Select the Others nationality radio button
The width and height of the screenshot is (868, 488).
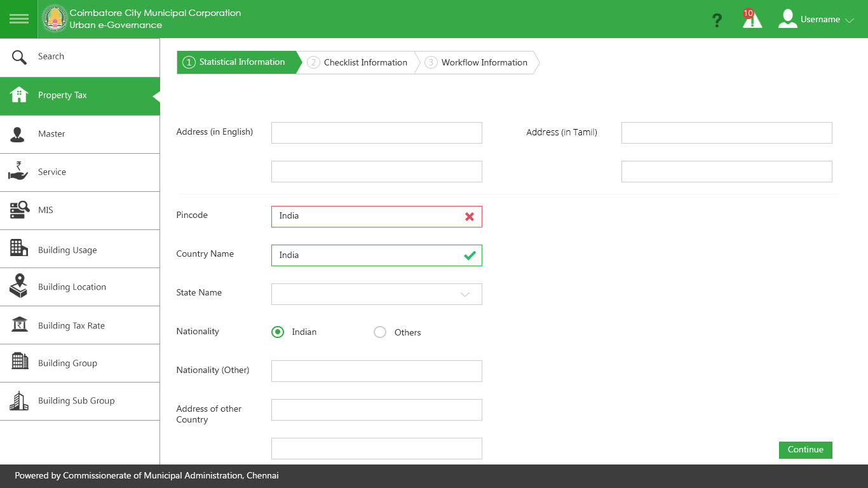[380, 332]
